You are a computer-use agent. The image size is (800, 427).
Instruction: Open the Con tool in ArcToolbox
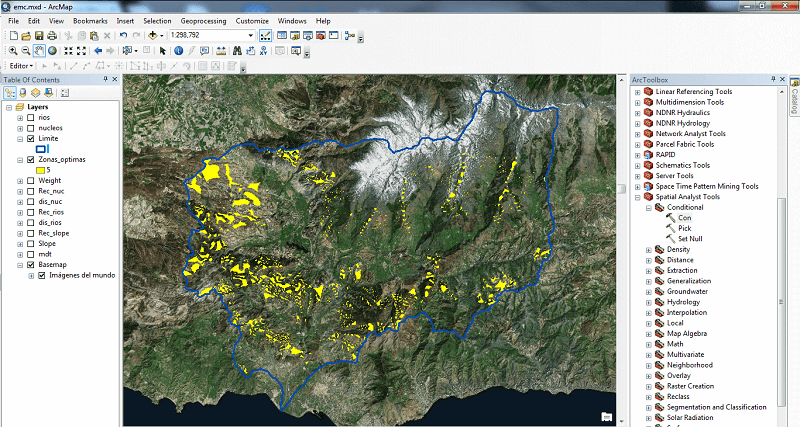[x=684, y=217]
